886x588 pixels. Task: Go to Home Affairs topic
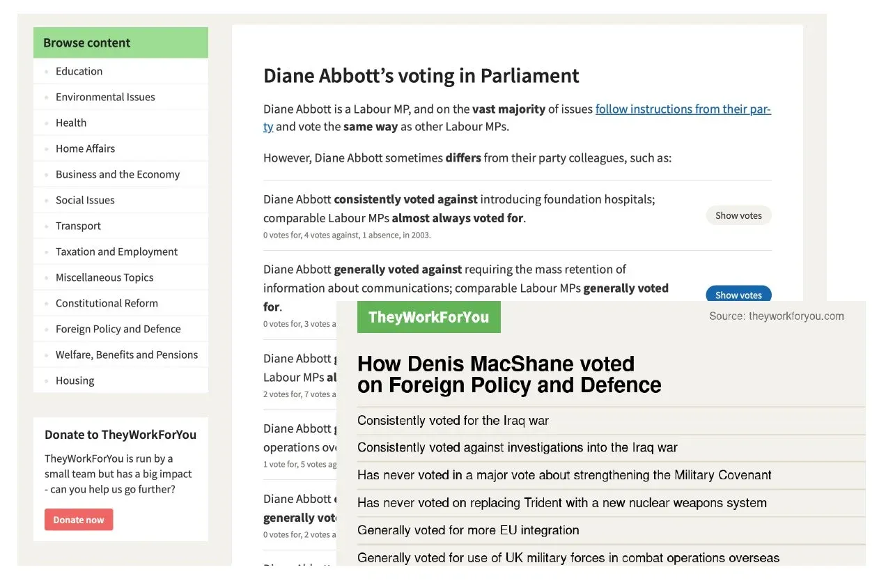(x=85, y=148)
